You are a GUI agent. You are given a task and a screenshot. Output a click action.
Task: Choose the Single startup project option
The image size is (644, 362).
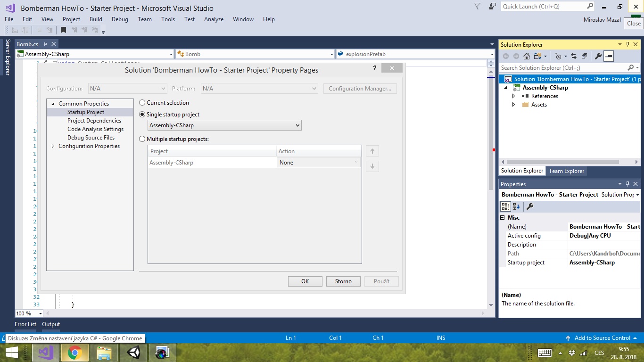tap(142, 115)
